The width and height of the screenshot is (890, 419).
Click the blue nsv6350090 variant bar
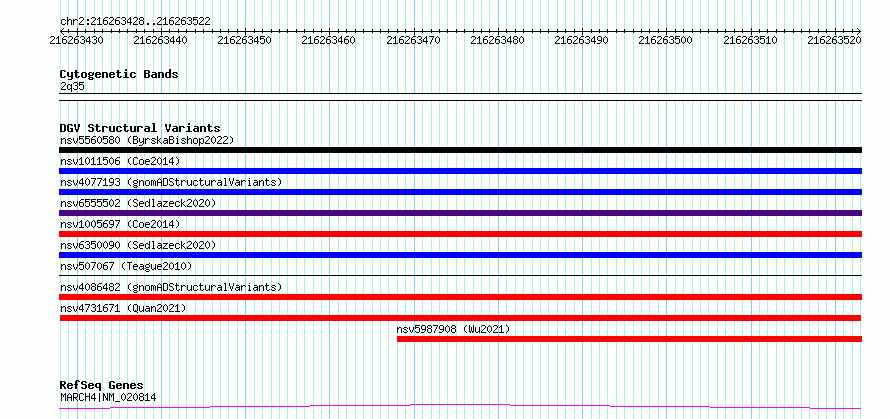pos(460,255)
